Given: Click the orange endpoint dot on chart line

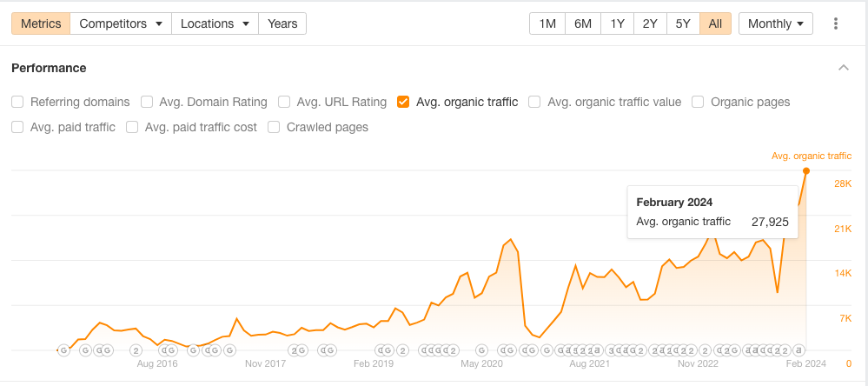Looking at the screenshot, I should tap(806, 170).
